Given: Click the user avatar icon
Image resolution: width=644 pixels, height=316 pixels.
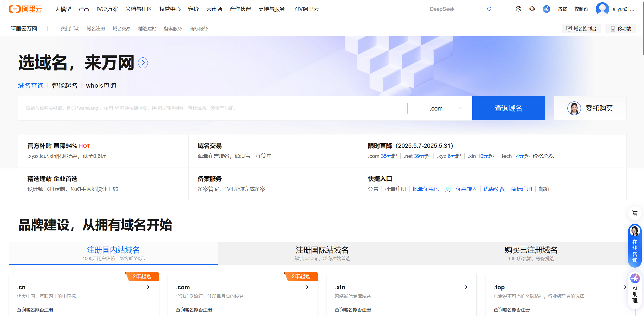Looking at the screenshot, I should 602,9.
